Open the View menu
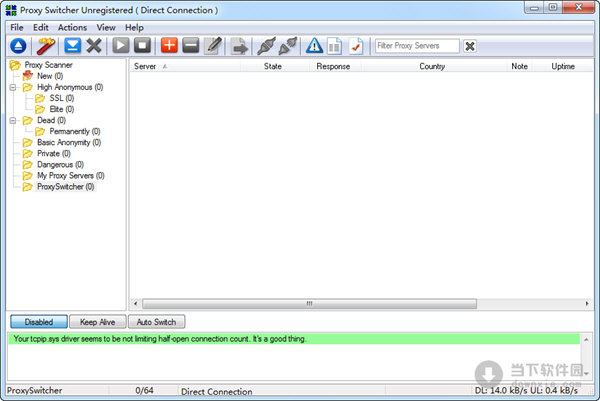Viewport: 600px width, 401px height. (106, 28)
